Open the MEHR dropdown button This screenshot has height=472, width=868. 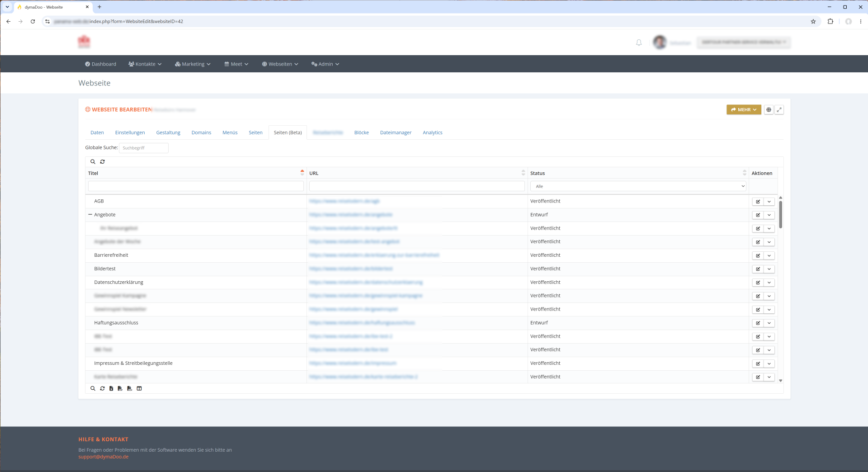744,110
